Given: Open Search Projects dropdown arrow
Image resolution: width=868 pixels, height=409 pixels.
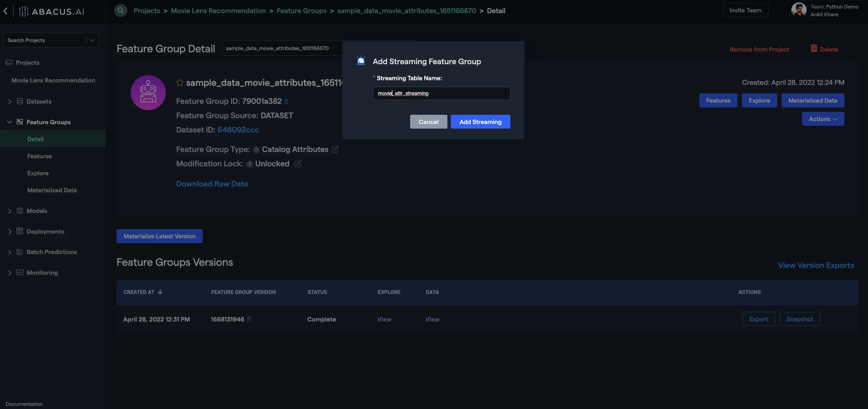Looking at the screenshot, I should [92, 40].
